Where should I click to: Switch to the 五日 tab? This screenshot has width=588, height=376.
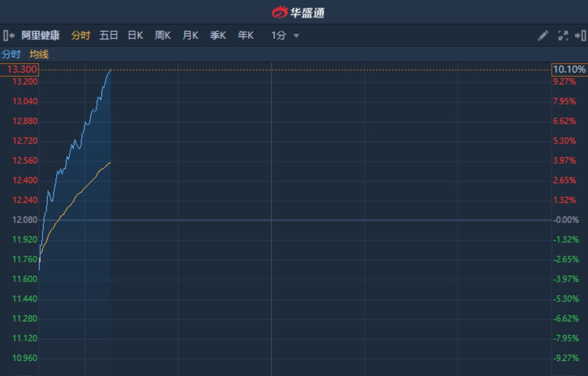pos(108,36)
